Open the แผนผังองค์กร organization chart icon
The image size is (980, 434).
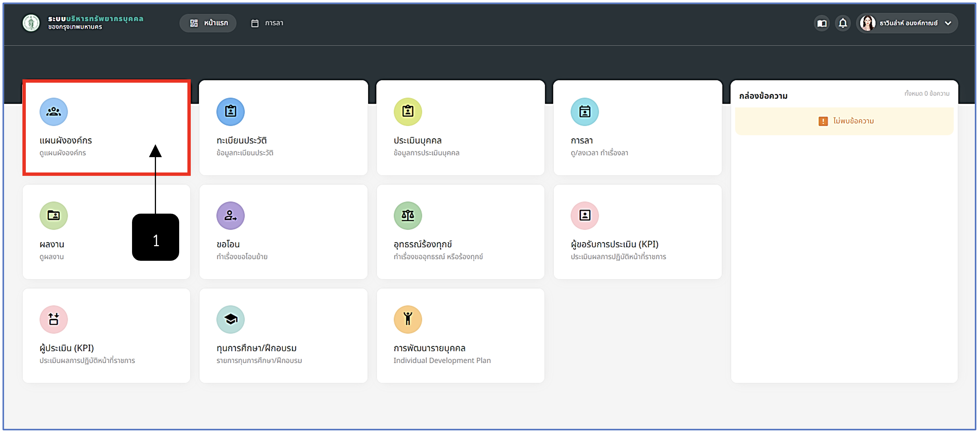point(53,111)
